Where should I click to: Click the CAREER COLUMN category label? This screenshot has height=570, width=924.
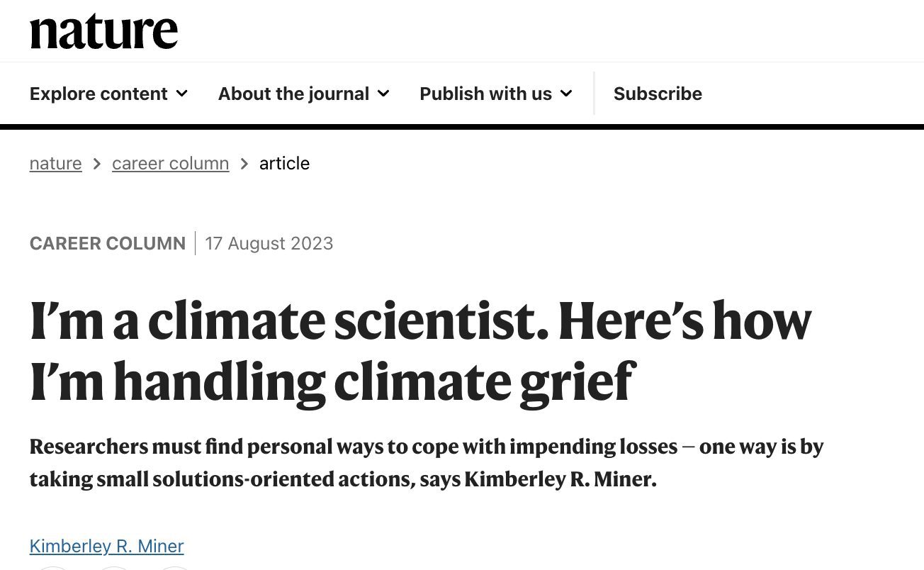(x=107, y=243)
